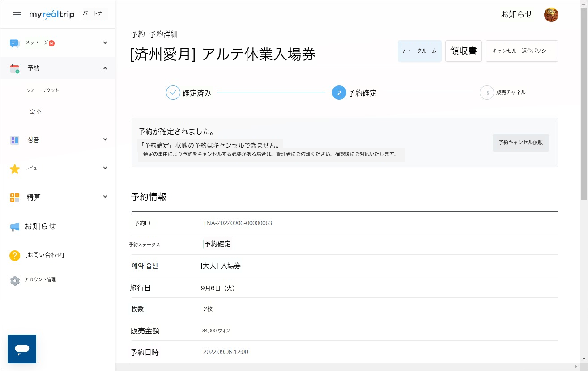Click the amount 34,000 ウォン
588x371 pixels.
[x=216, y=331]
